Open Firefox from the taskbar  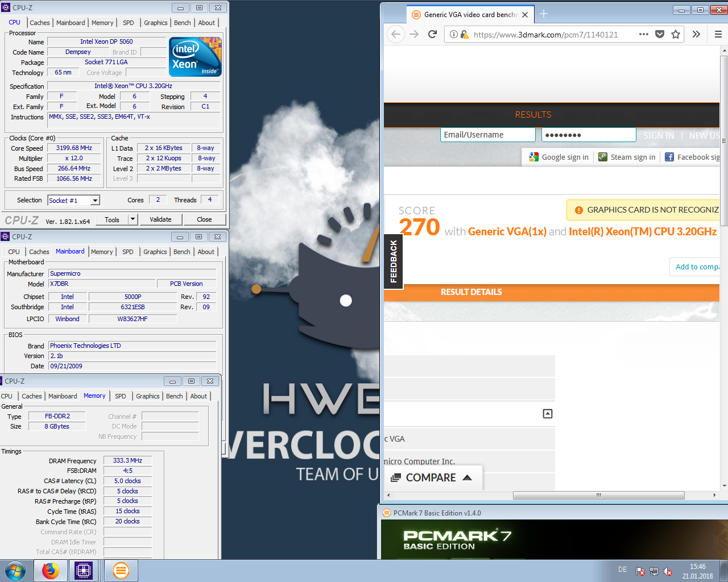pyautogui.click(x=51, y=571)
